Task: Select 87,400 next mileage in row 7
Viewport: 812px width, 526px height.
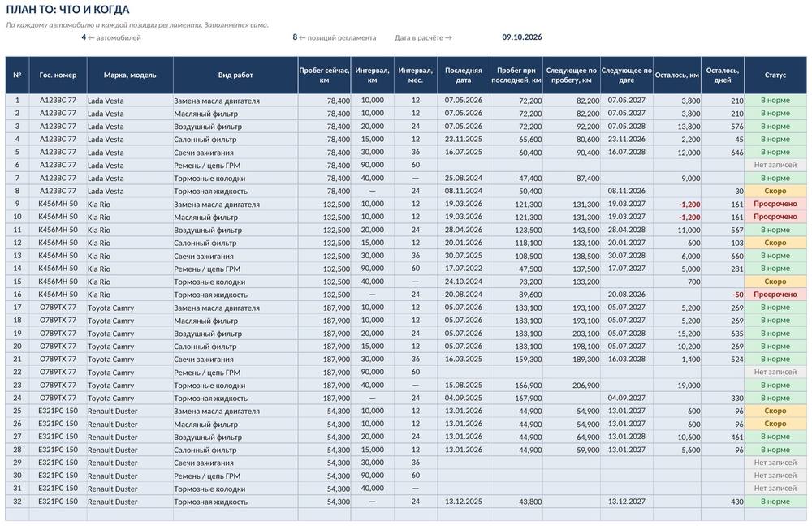Action: coord(572,178)
